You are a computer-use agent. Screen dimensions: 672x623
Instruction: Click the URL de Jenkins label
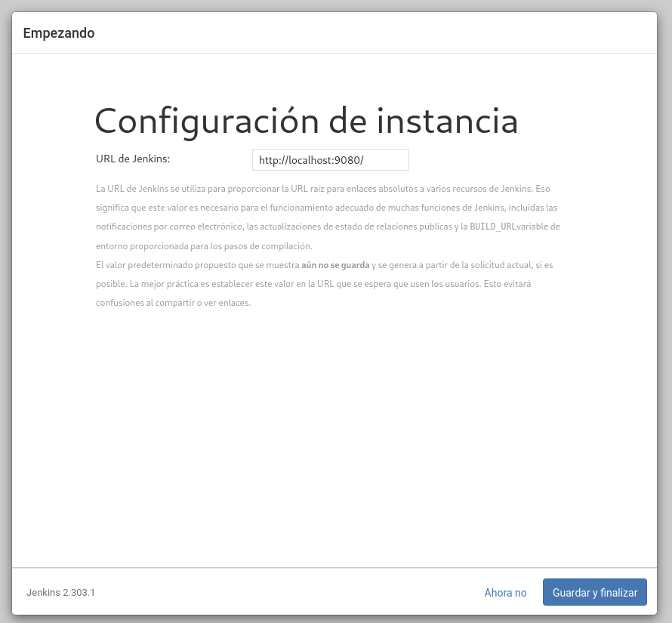click(x=133, y=159)
